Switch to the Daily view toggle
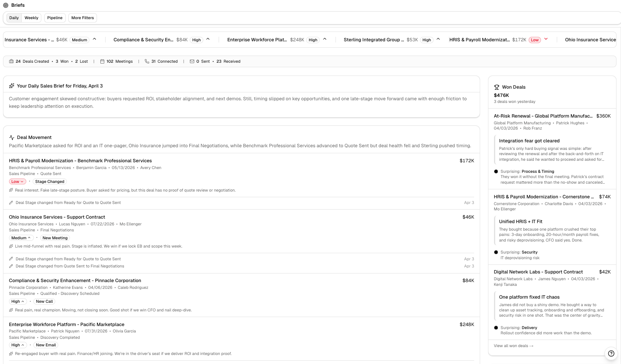Image resolution: width=621 pixels, height=364 pixels. tap(14, 18)
